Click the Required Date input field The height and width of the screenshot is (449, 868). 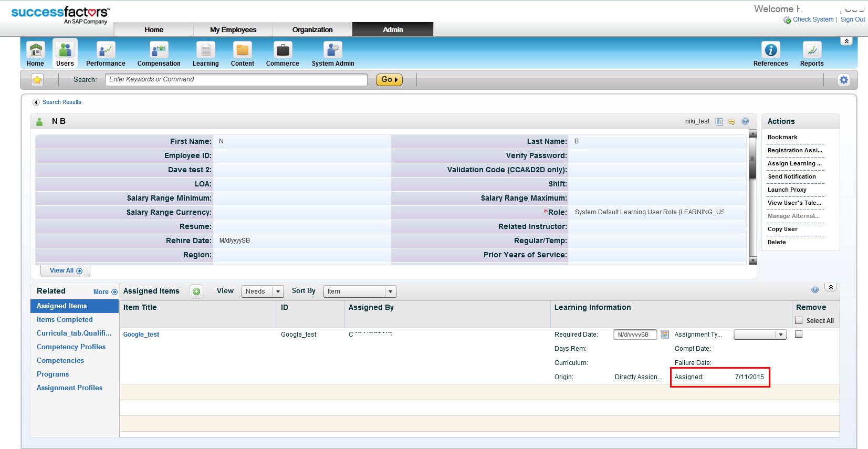pyautogui.click(x=635, y=335)
